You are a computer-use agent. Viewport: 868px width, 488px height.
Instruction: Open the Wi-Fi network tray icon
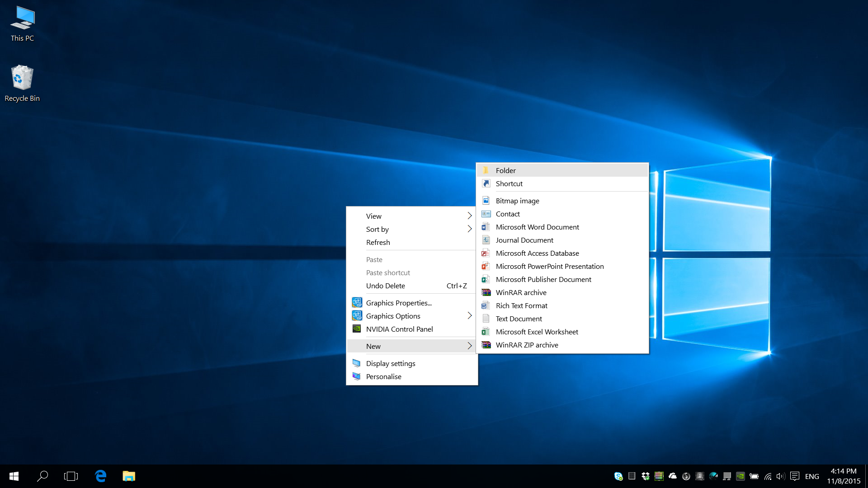point(768,476)
